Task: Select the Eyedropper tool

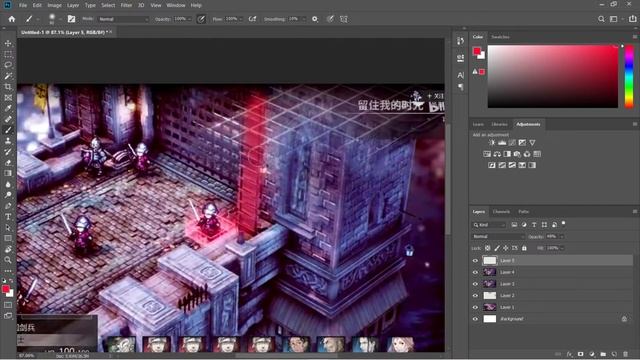Action: coord(8,108)
